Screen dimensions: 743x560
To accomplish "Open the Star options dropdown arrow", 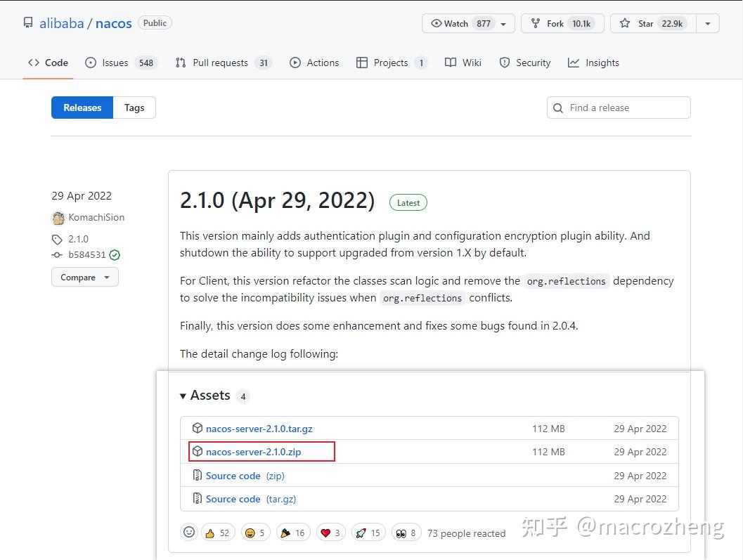I will click(707, 22).
